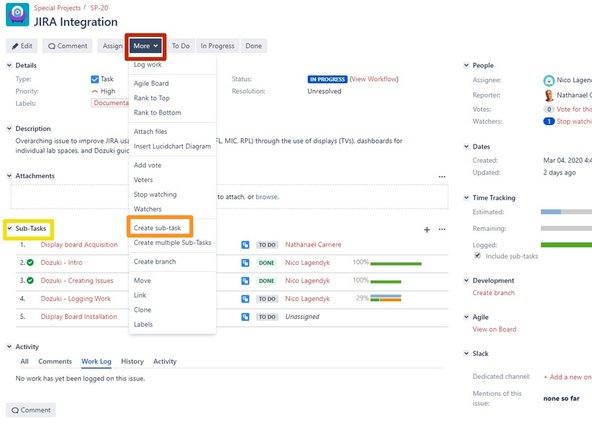Click the Special Projects avatar icon
The height and width of the screenshot is (444, 592).
pos(17,15)
